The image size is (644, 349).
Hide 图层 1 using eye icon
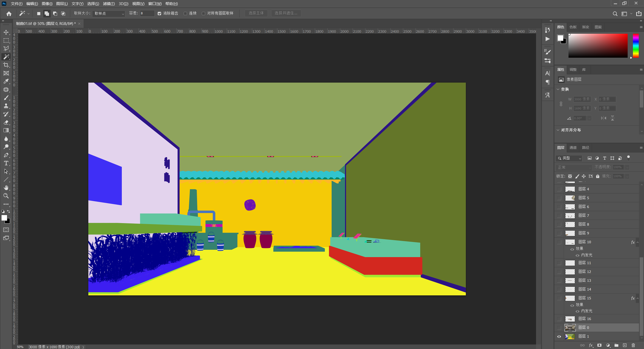coord(559,336)
